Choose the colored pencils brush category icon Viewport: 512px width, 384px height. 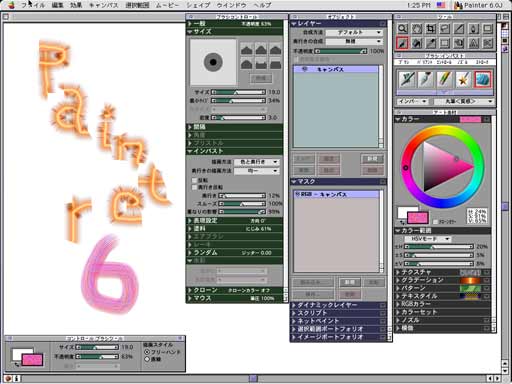click(x=444, y=79)
